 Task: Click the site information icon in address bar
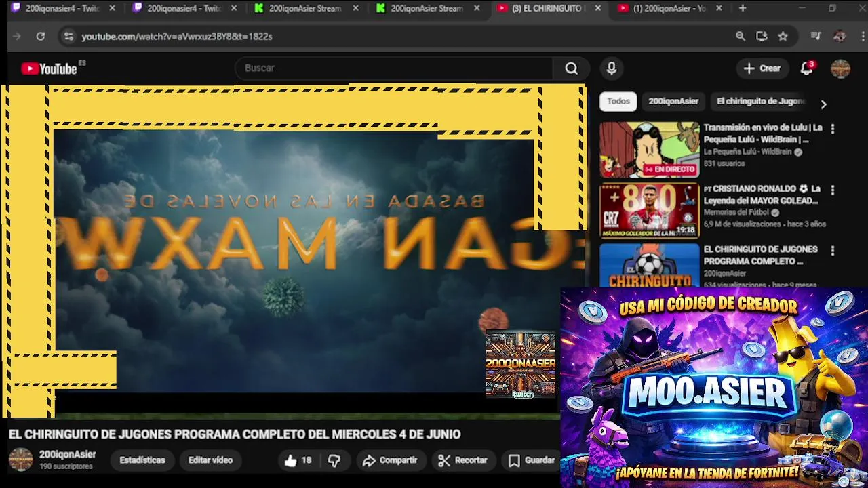(68, 37)
